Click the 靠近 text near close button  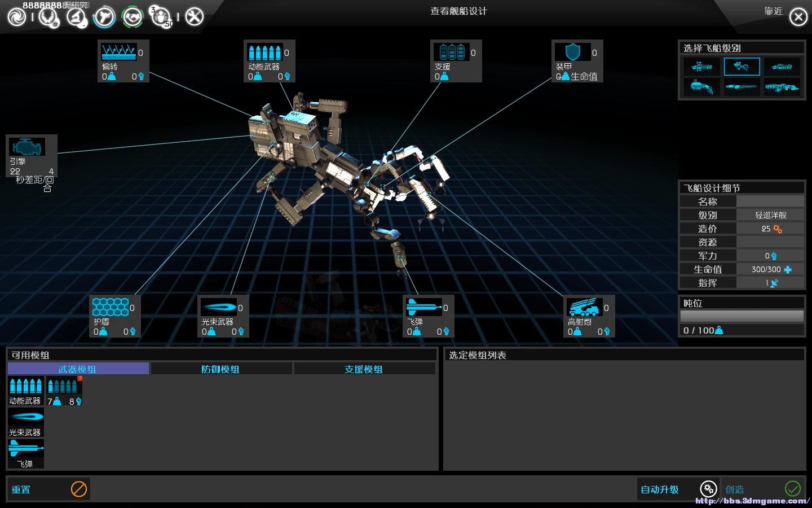click(x=773, y=11)
